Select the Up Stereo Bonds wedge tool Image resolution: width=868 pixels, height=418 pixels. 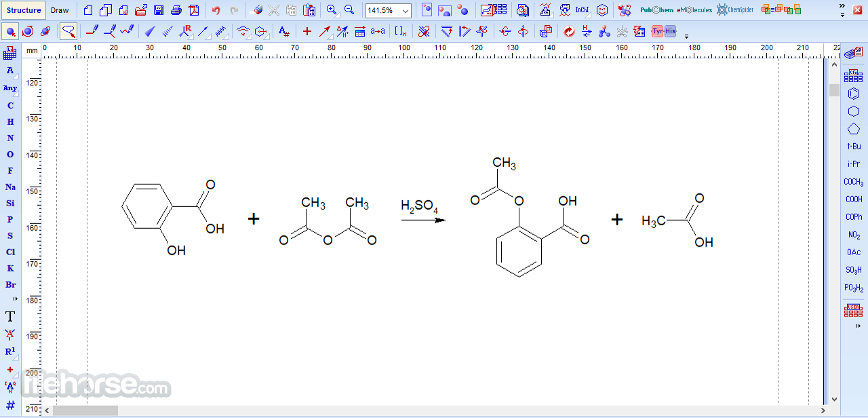click(150, 31)
